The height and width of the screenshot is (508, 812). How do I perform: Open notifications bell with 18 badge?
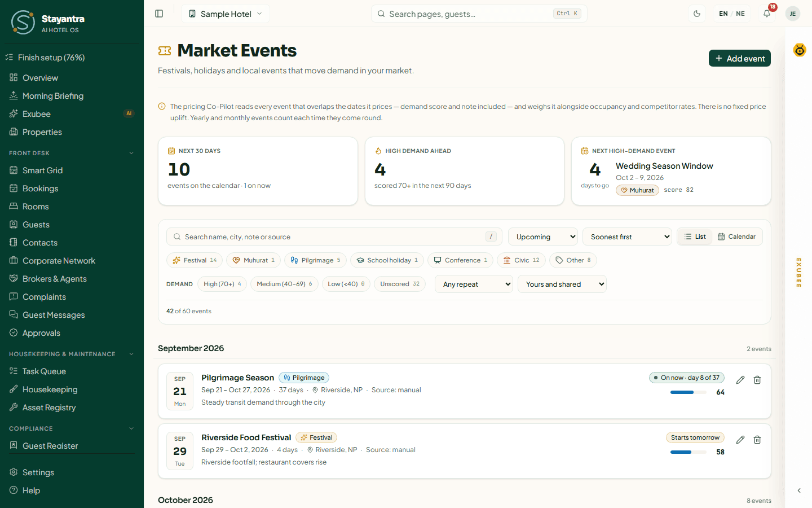point(767,14)
